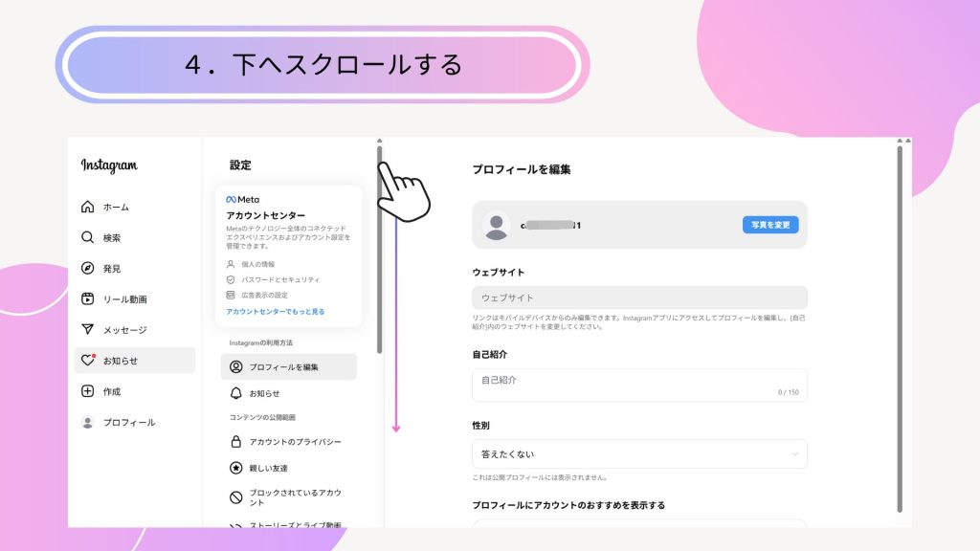Screen dimensions: 980x551
Task: Click the Home (ホーム) house icon
Action: click(88, 207)
